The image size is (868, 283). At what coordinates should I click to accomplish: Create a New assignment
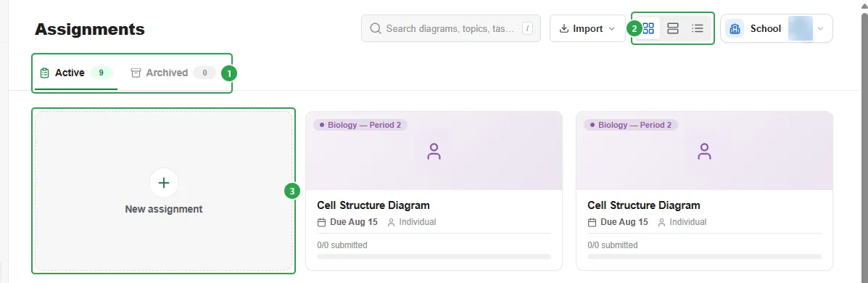(163, 191)
